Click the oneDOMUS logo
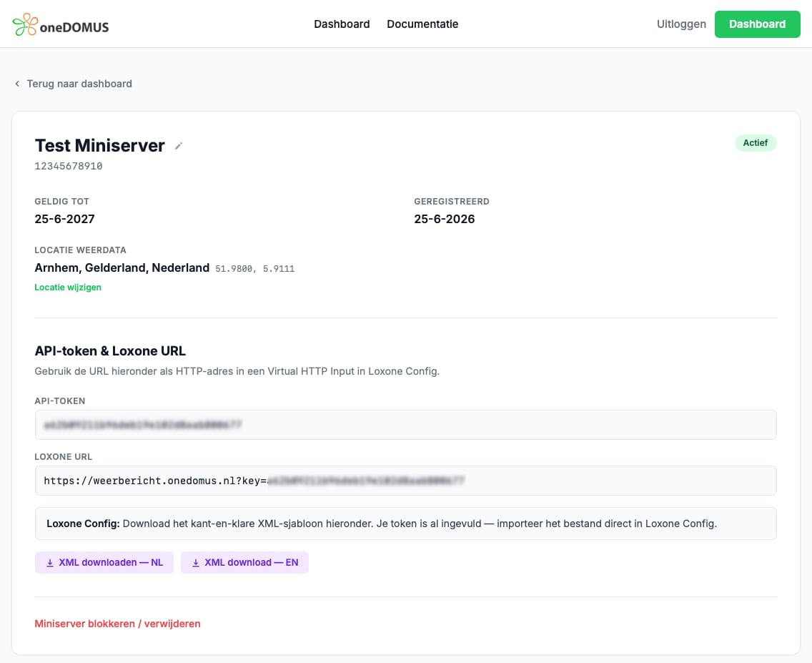812x663 pixels. [x=61, y=24]
